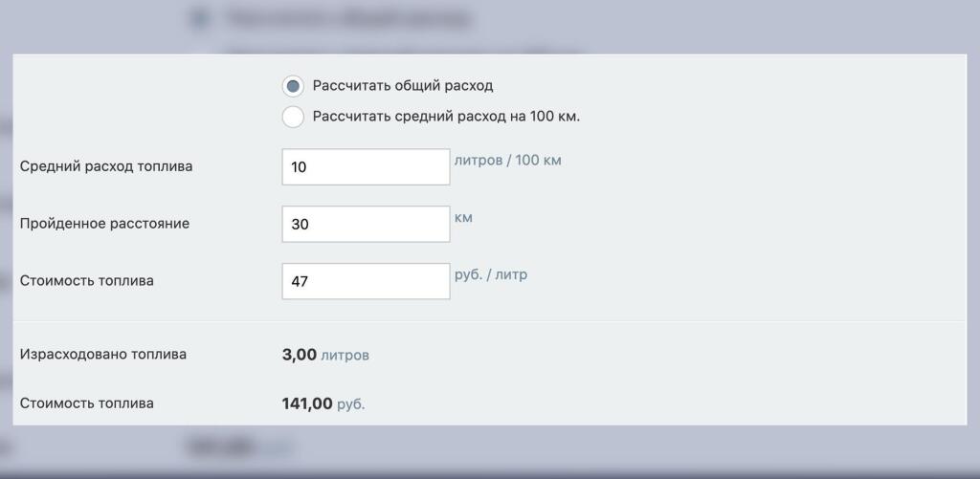Viewport: 980px width, 479px height.
Task: Click the 141,00 total cost result value
Action: (x=307, y=404)
